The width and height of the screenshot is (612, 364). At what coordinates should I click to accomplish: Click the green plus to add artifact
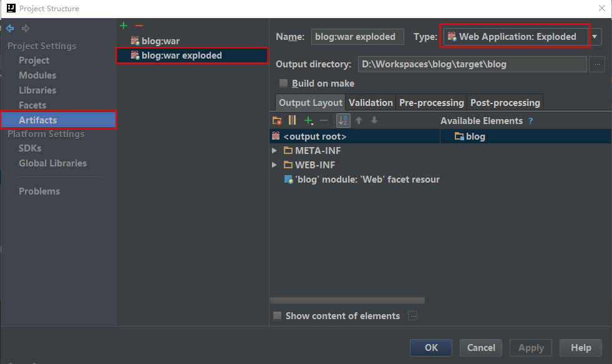click(124, 26)
